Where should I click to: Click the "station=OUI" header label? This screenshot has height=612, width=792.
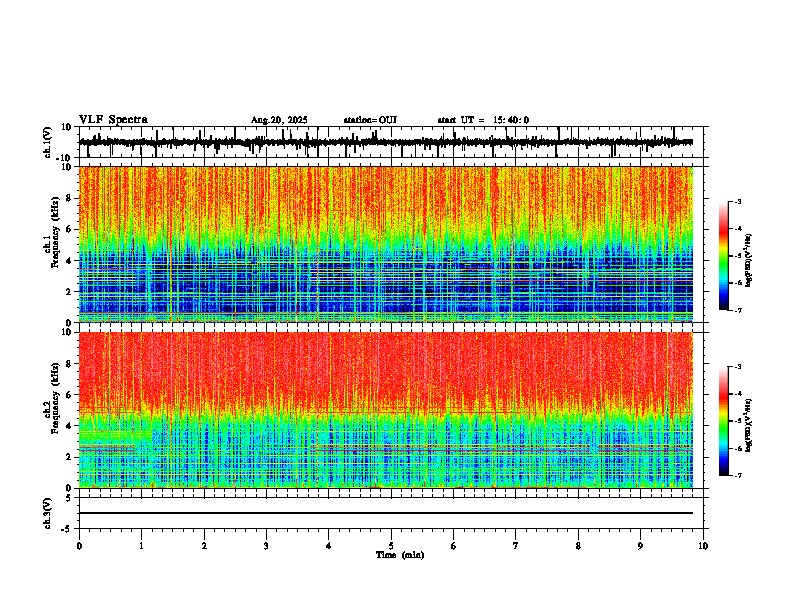[370, 120]
